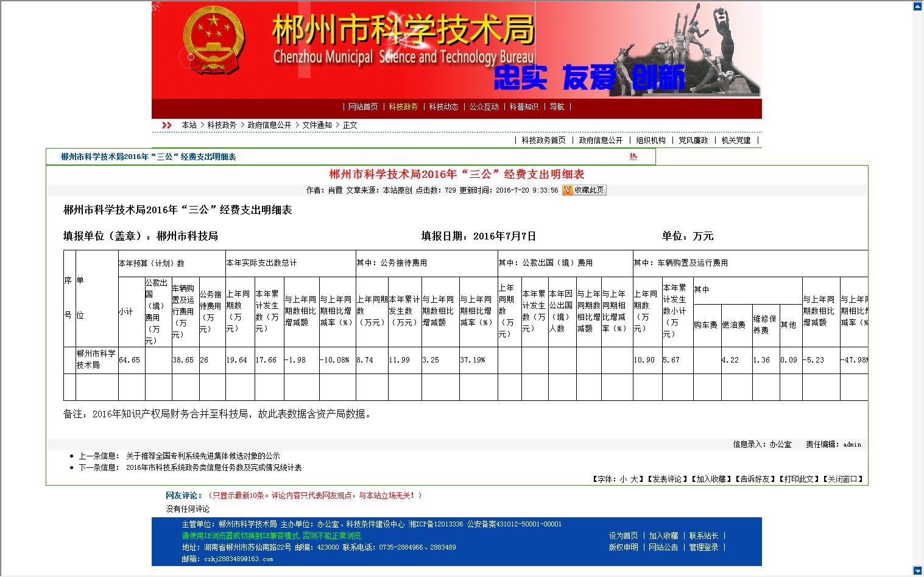This screenshot has width=924, height=577.
Task: Click 本站 in the breadcrumb
Action: click(189, 125)
